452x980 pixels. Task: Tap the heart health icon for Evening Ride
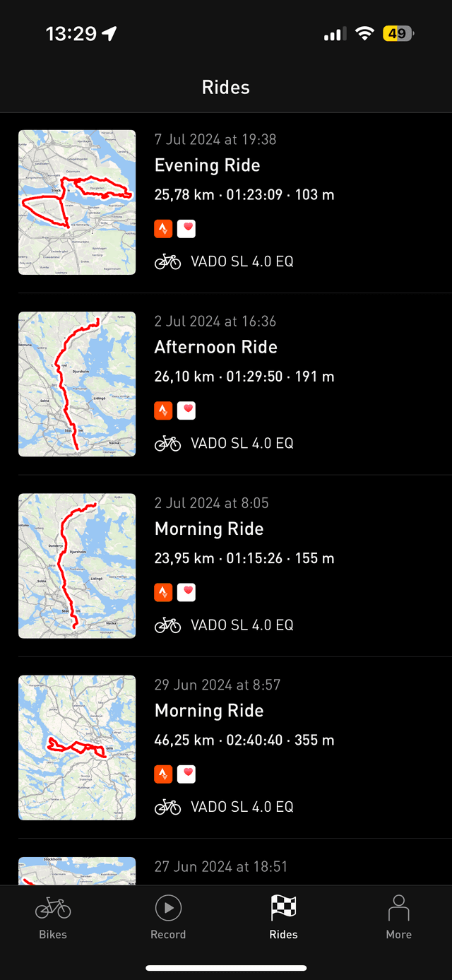pos(186,229)
